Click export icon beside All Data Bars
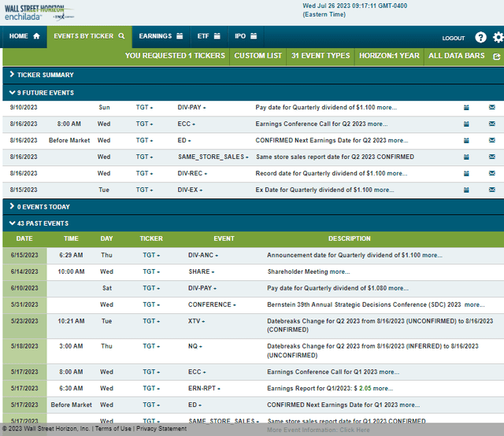The width and height of the screenshot is (504, 436). [x=497, y=57]
